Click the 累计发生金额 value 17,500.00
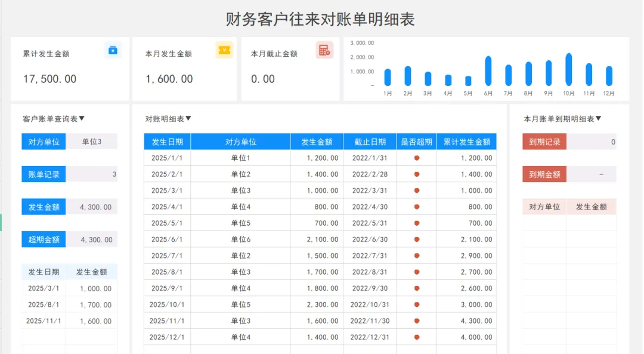Image resolution: width=644 pixels, height=354 pixels. pyautogui.click(x=49, y=79)
